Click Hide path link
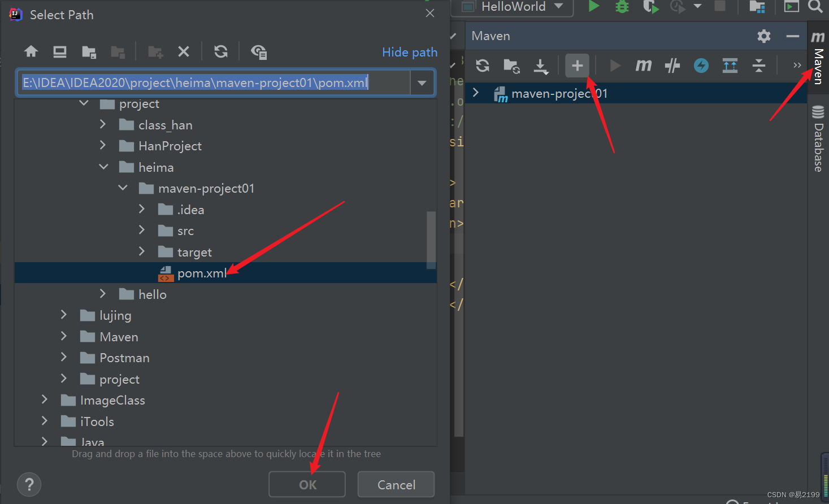 coord(410,53)
